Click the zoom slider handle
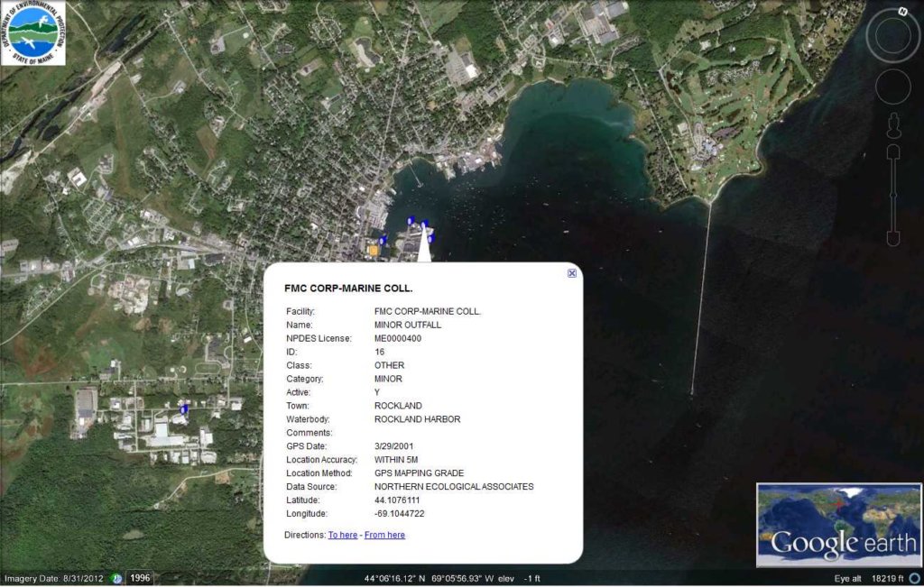Viewport: 924px width, 587px height. pos(893,194)
